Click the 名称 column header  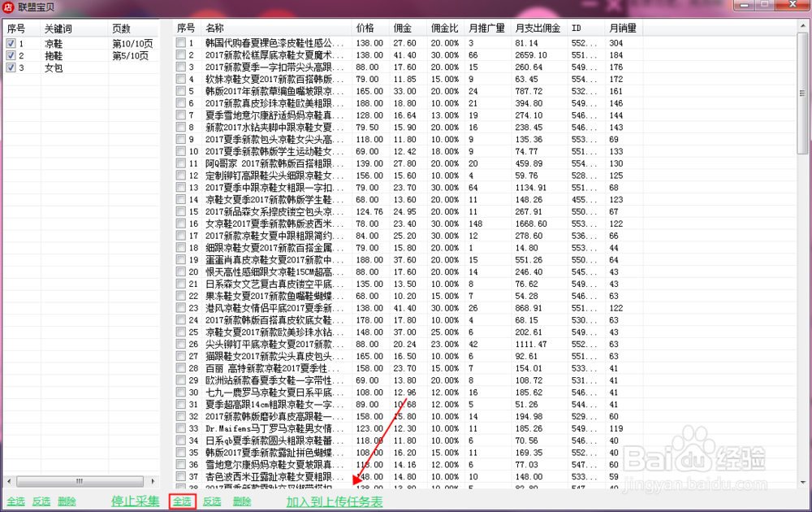[277, 28]
